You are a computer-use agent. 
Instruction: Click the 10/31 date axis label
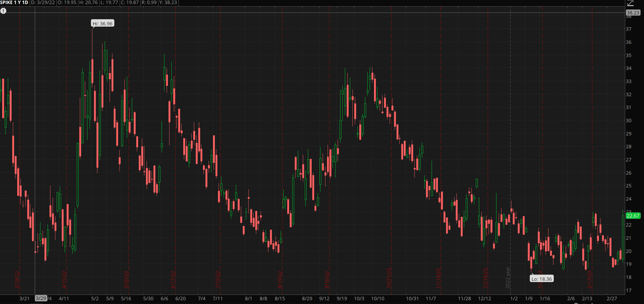412,298
